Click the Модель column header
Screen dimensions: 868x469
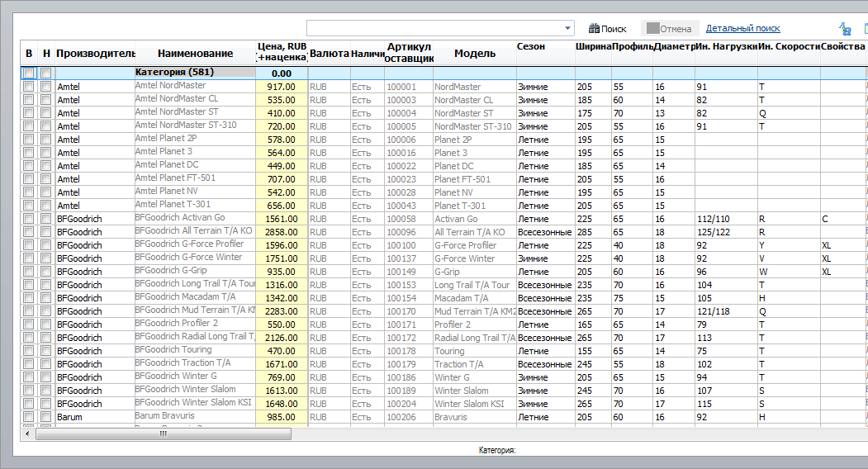474,53
